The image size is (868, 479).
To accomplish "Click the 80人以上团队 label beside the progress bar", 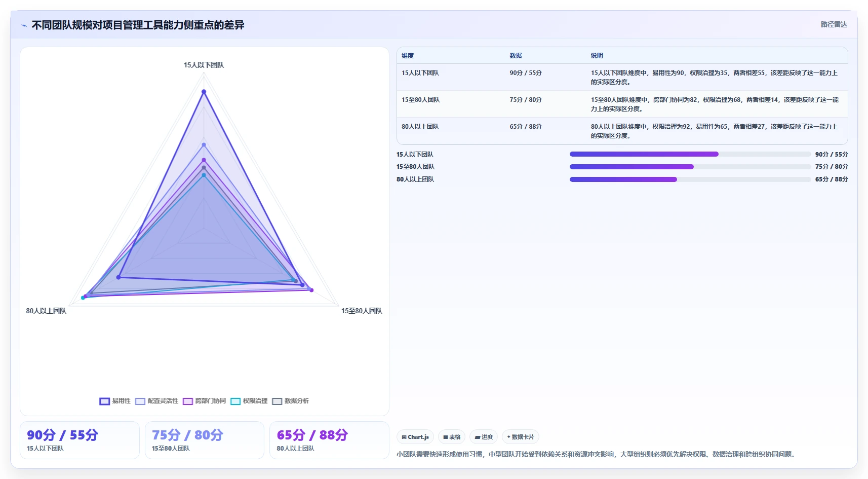I will (x=415, y=179).
